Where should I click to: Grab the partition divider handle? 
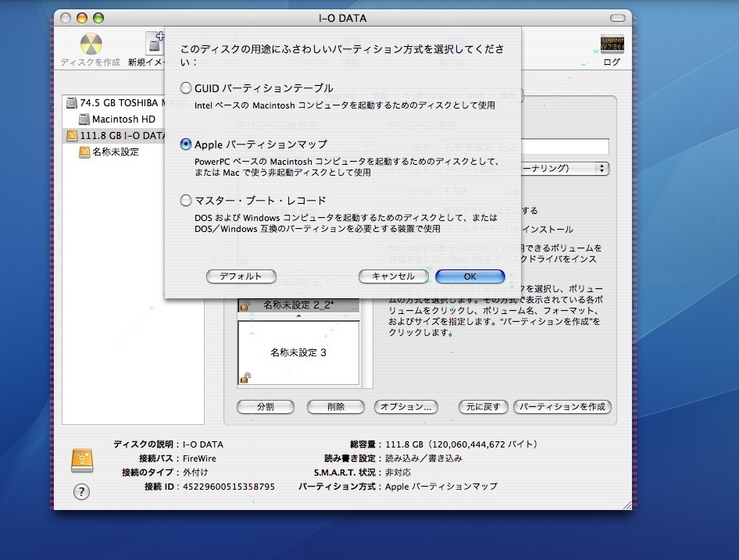[298, 317]
